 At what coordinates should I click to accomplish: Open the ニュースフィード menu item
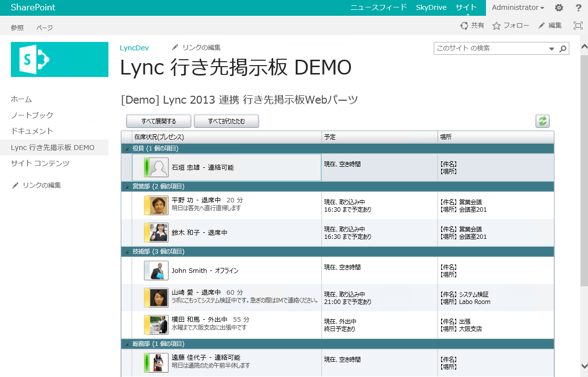click(x=378, y=7)
